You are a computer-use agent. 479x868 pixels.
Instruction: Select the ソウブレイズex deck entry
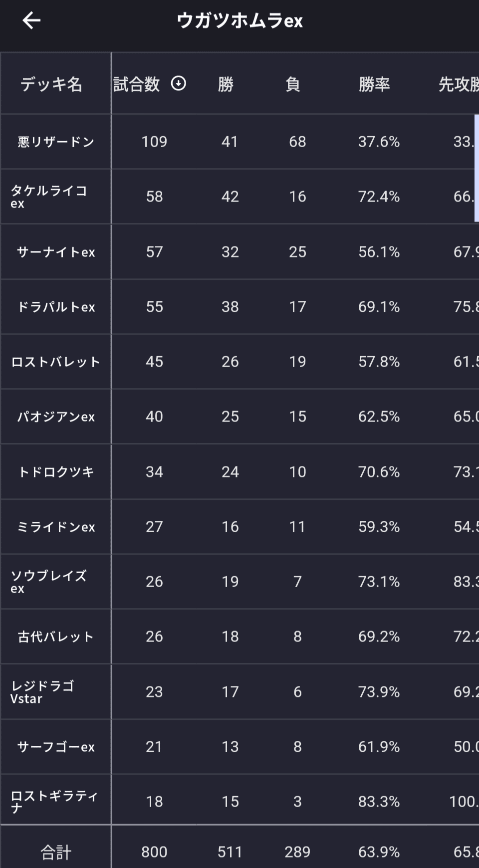(x=49, y=582)
